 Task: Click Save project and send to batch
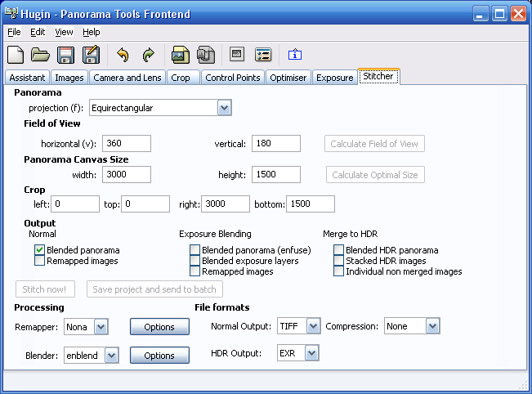pos(154,289)
